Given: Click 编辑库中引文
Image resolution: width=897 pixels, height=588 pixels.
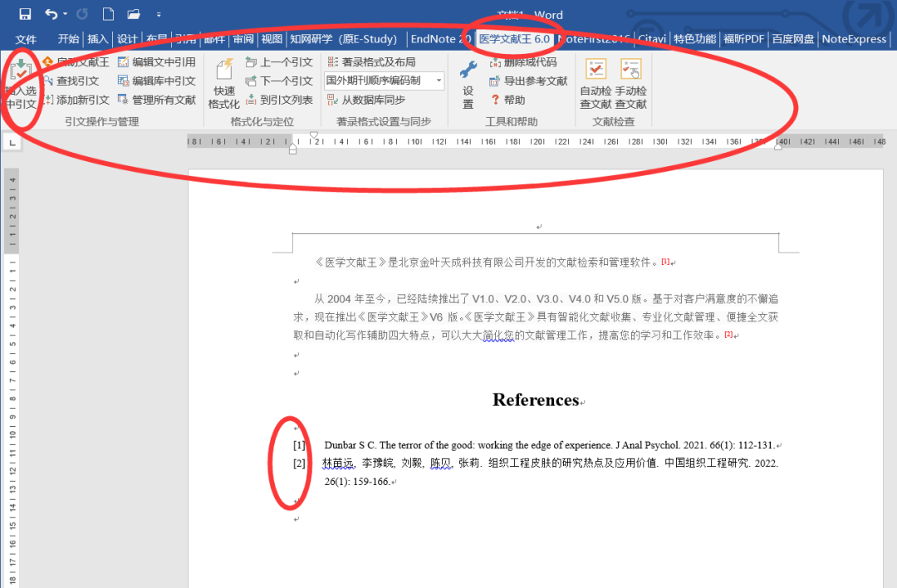Looking at the screenshot, I should (x=156, y=81).
